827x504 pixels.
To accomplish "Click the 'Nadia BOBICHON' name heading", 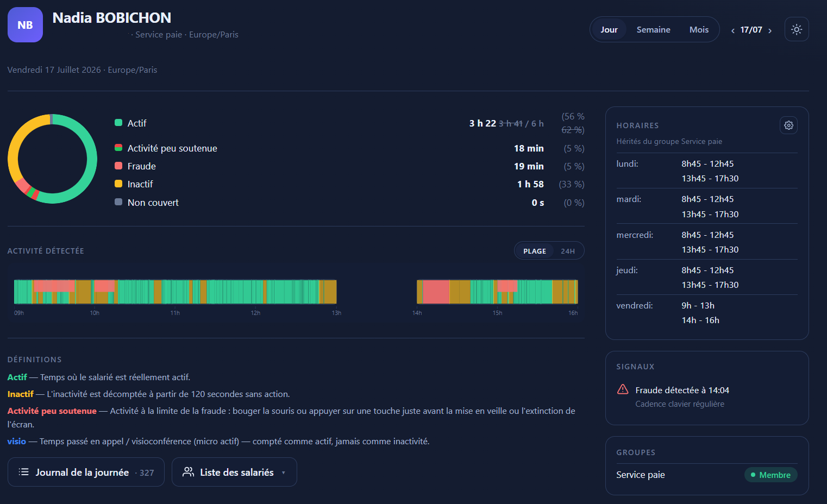I will click(x=112, y=18).
